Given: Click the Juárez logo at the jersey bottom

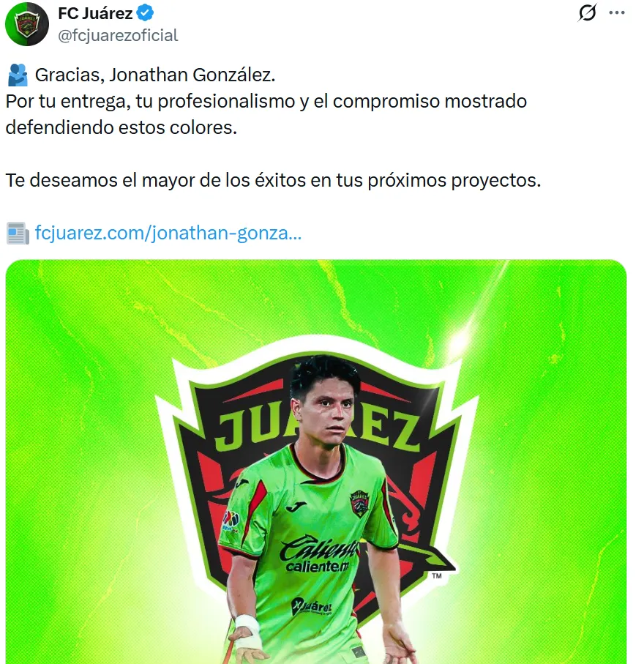Looking at the screenshot, I should pos(312,607).
